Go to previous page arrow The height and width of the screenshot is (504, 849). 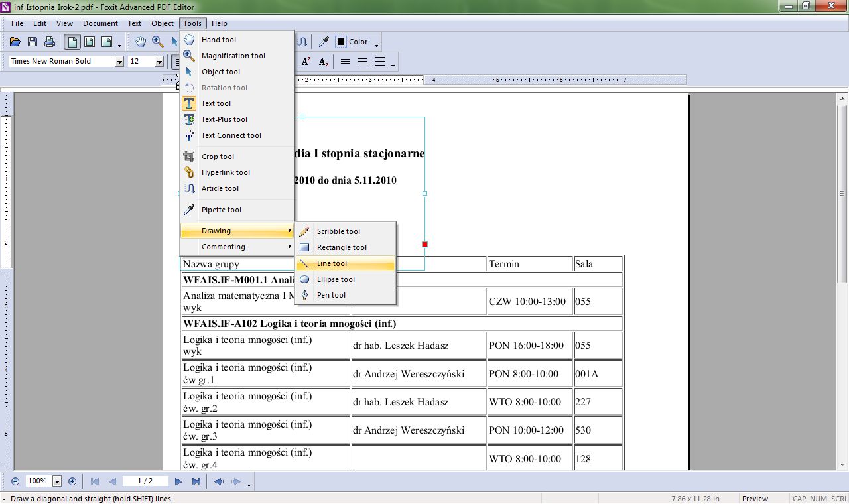coord(112,481)
